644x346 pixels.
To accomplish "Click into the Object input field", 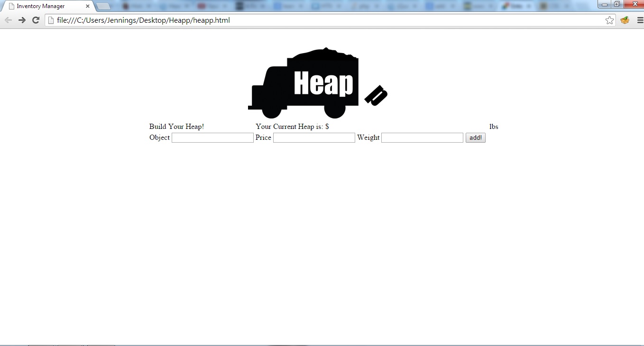I will pyautogui.click(x=212, y=137).
